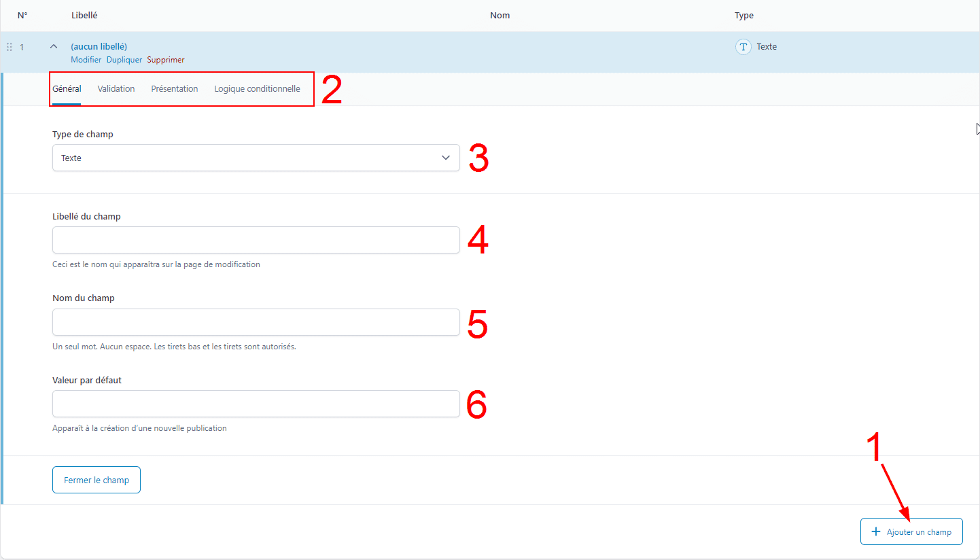Go to the Logique conditionnelle tab
The width and height of the screenshot is (980, 560).
tap(257, 89)
